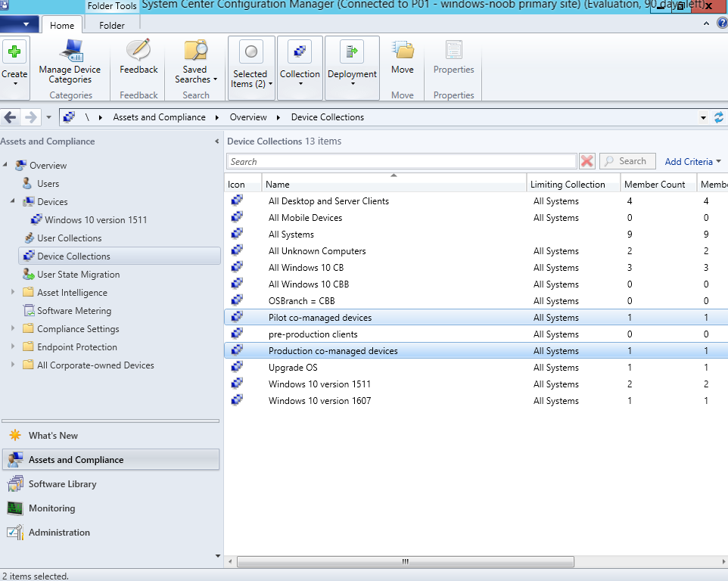728x581 pixels.
Task: Expand the Asset Intelligence folder
Action: (x=13, y=292)
